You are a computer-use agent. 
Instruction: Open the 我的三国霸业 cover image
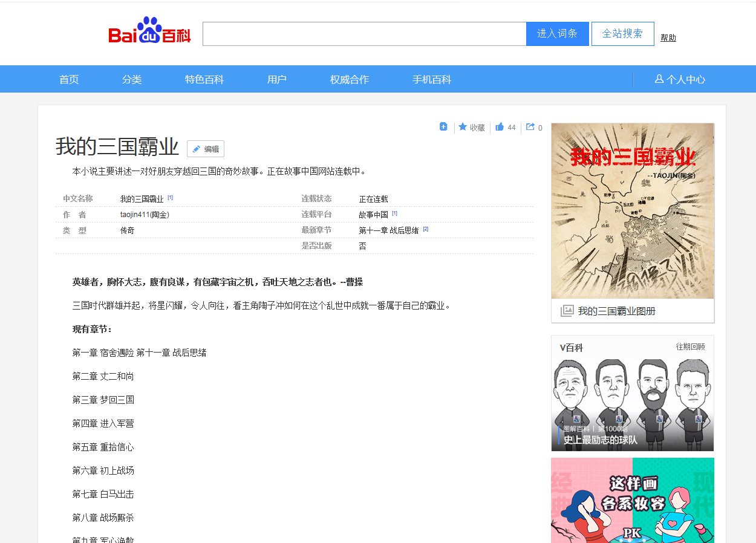point(633,210)
